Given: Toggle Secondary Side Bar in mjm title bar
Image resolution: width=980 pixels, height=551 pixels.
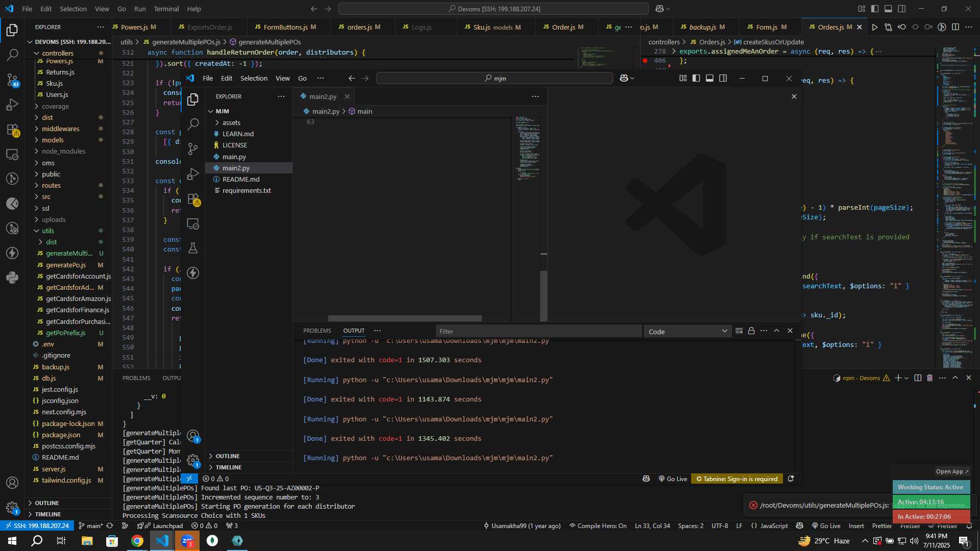Looking at the screenshot, I should coord(723,78).
